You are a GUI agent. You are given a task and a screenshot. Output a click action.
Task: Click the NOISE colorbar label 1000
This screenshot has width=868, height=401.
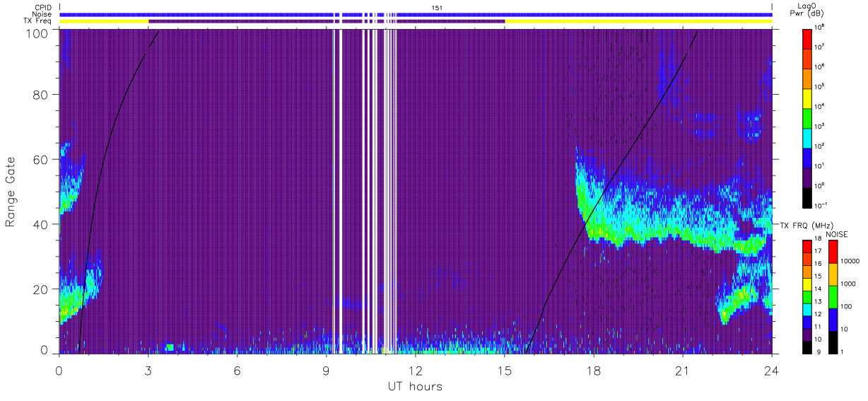point(849,285)
